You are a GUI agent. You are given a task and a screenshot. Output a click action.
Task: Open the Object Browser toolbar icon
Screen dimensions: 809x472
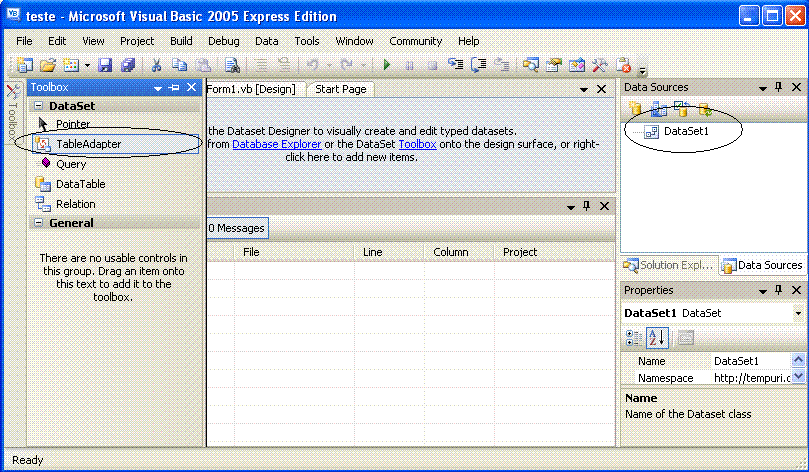577,65
